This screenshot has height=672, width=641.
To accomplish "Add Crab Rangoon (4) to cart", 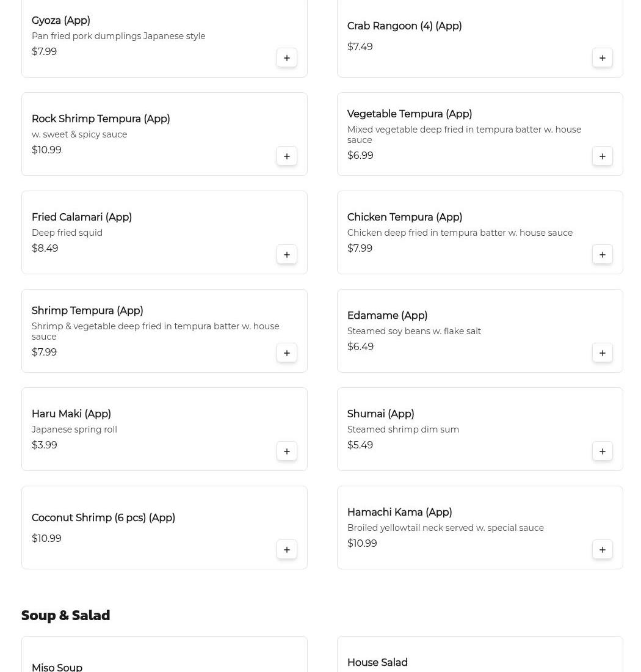I will click(x=602, y=58).
